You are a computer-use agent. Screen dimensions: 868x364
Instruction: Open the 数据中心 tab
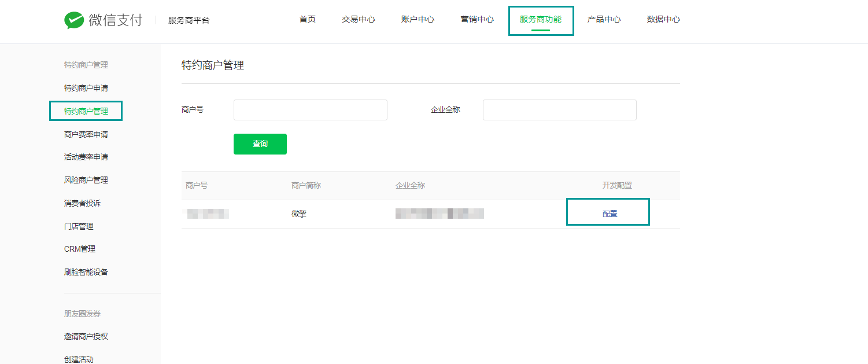click(663, 19)
